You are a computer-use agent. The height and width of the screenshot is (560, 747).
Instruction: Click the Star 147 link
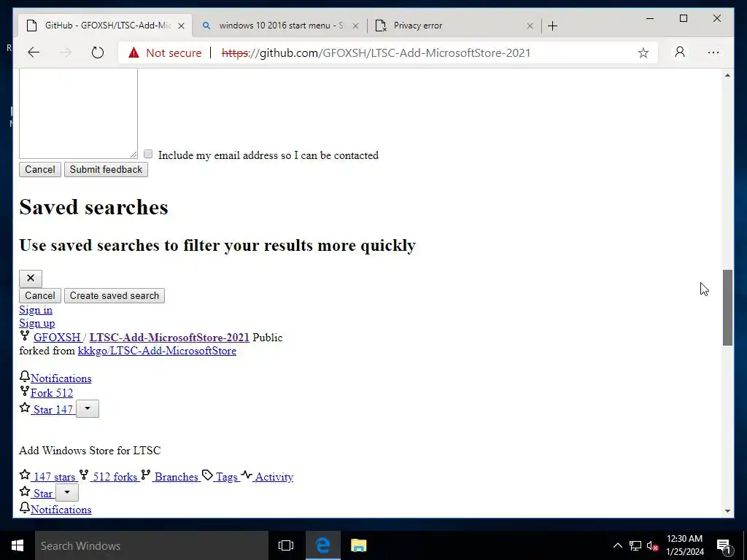click(53, 410)
